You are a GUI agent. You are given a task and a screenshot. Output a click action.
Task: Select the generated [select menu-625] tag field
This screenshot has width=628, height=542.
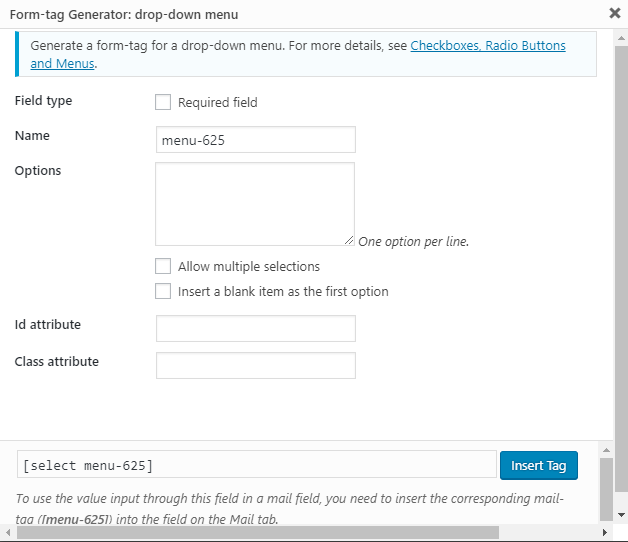point(256,465)
